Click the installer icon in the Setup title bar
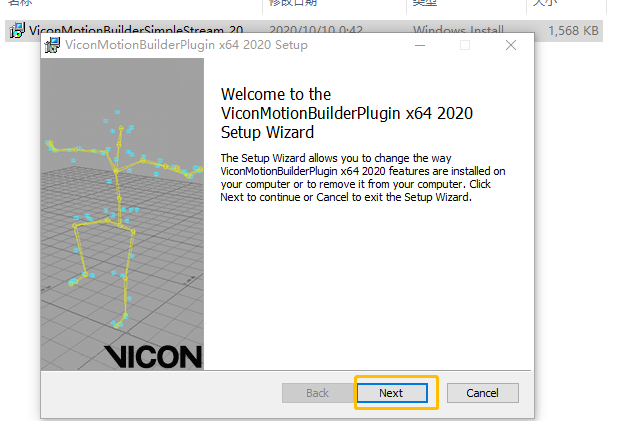This screenshot has height=421, width=617. pyautogui.click(x=52, y=45)
